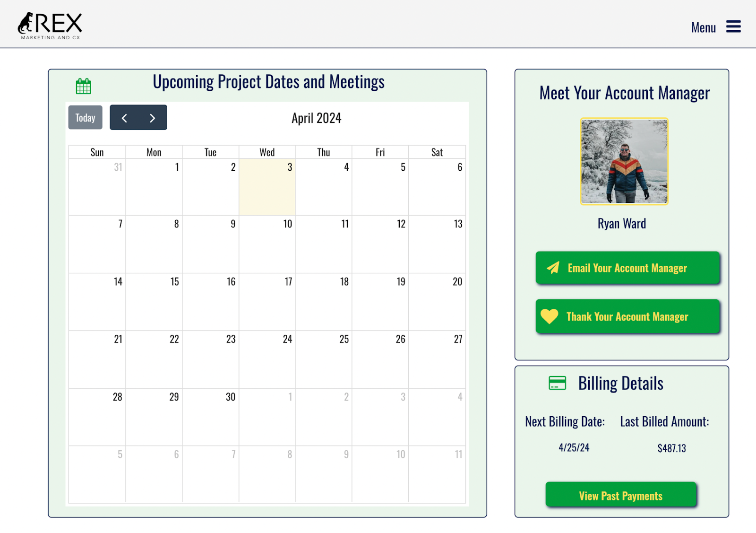Click the Today button
The width and height of the screenshot is (756, 533).
click(x=85, y=117)
